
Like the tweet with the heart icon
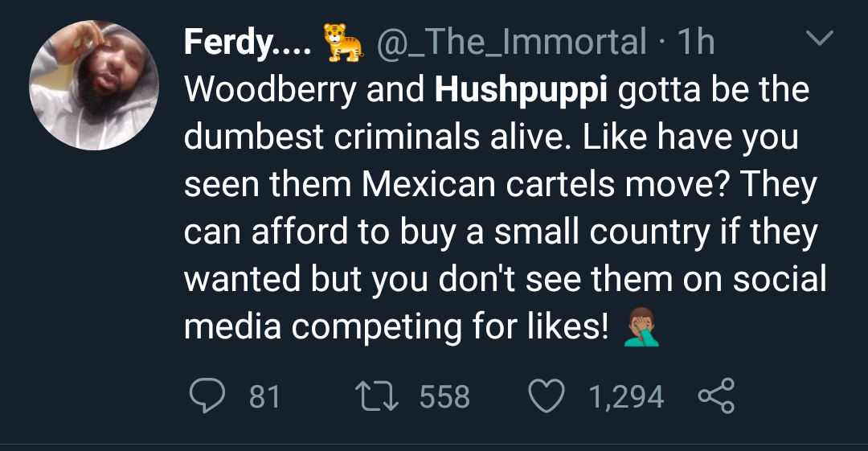point(547,396)
